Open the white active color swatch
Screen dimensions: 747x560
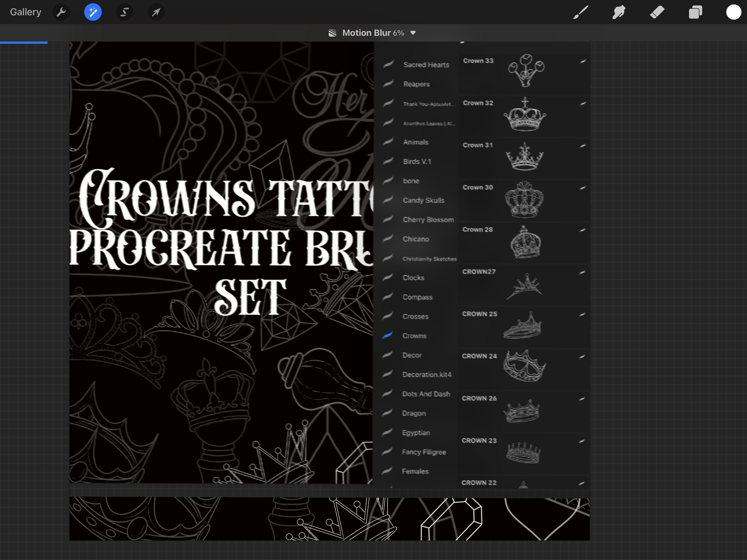[734, 12]
